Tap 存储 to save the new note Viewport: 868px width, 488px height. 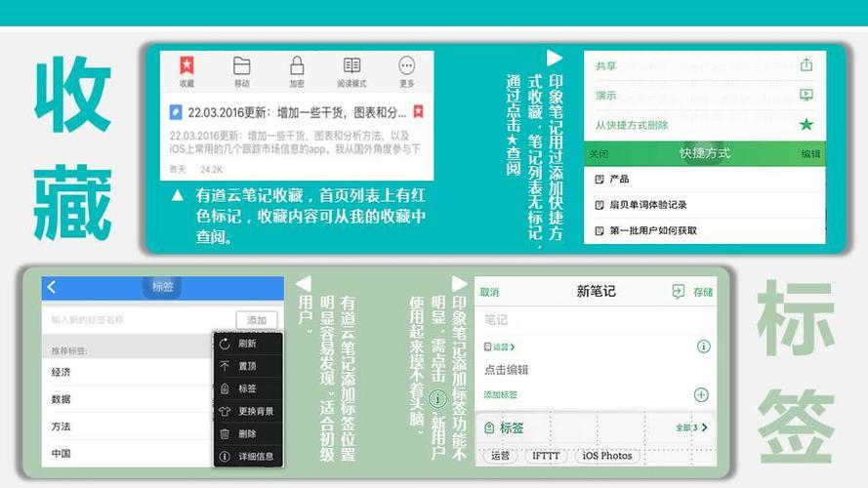point(703,292)
